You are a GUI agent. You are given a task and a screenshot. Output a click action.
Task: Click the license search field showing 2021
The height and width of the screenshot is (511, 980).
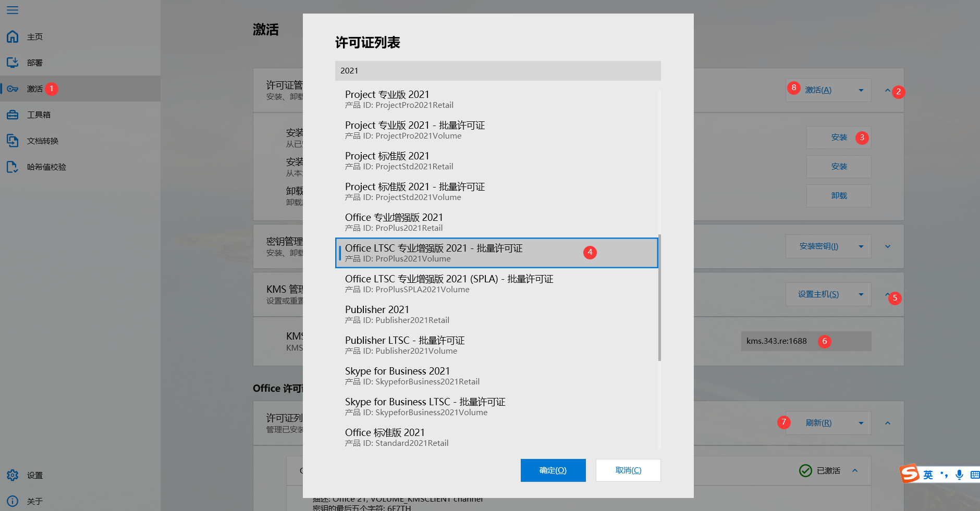coord(497,71)
